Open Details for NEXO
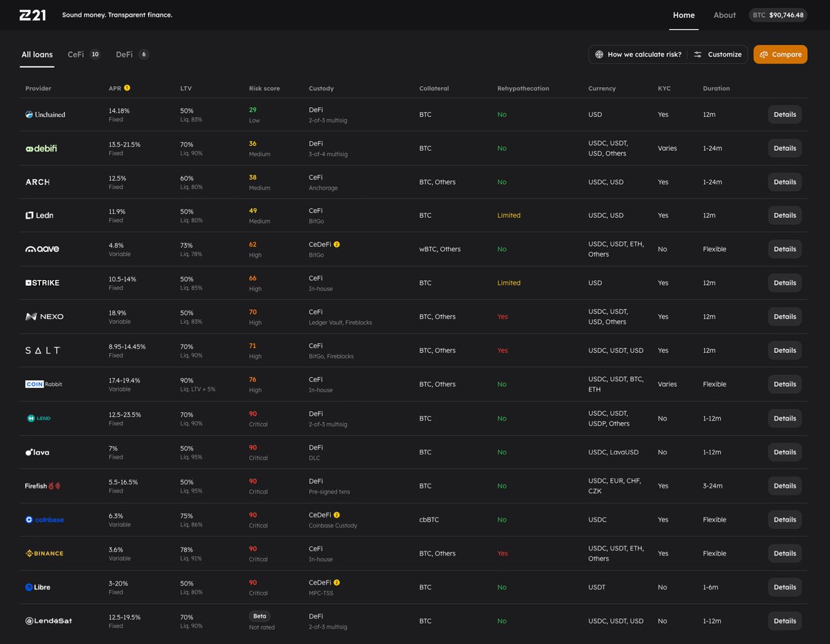830x644 pixels. (x=785, y=317)
